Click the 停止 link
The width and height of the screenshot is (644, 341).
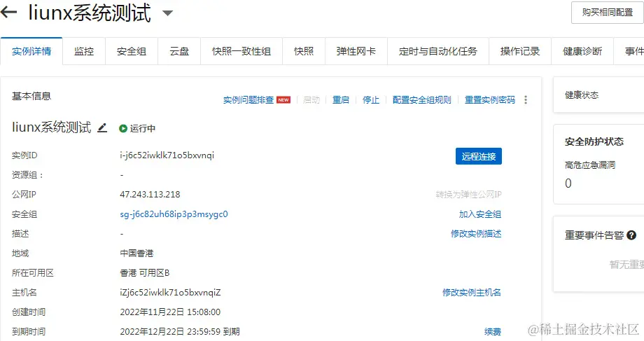point(371,100)
